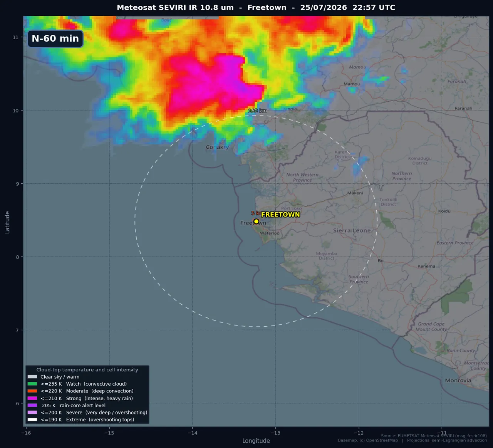The width and height of the screenshot is (493, 448).
Task: Click the N-60 min time badge
Action: [55, 39]
